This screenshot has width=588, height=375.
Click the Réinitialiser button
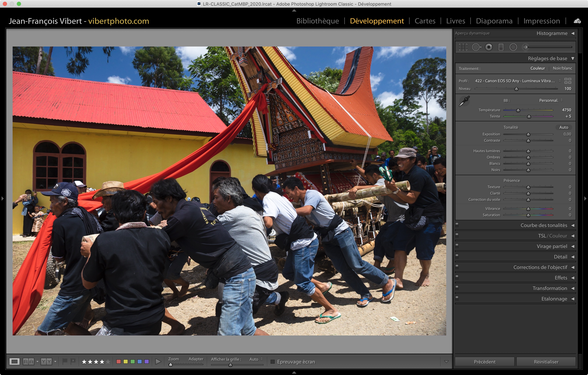coord(546,362)
